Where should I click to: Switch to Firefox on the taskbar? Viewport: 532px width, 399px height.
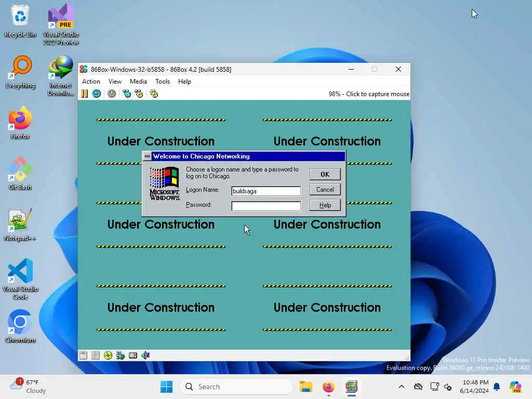[328, 387]
